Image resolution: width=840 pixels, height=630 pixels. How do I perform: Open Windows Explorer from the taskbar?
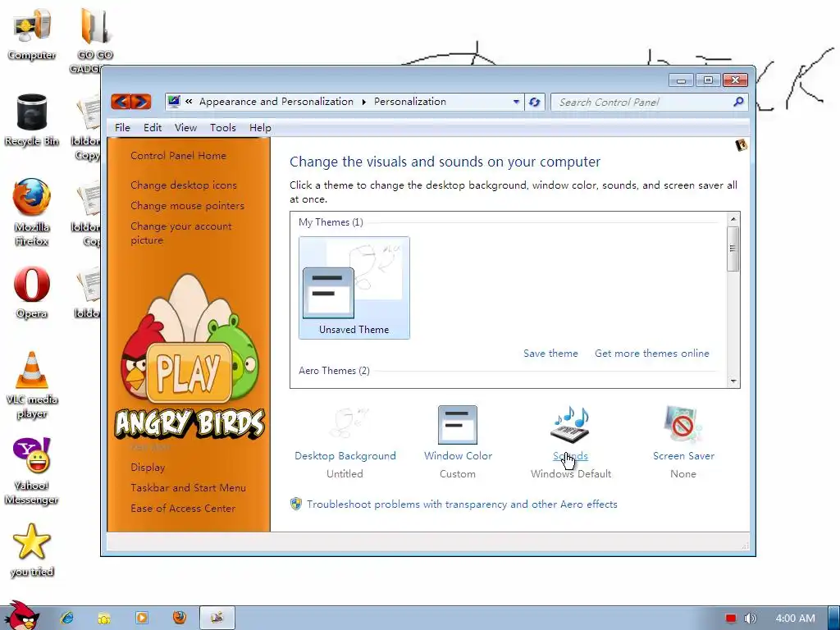(x=104, y=619)
